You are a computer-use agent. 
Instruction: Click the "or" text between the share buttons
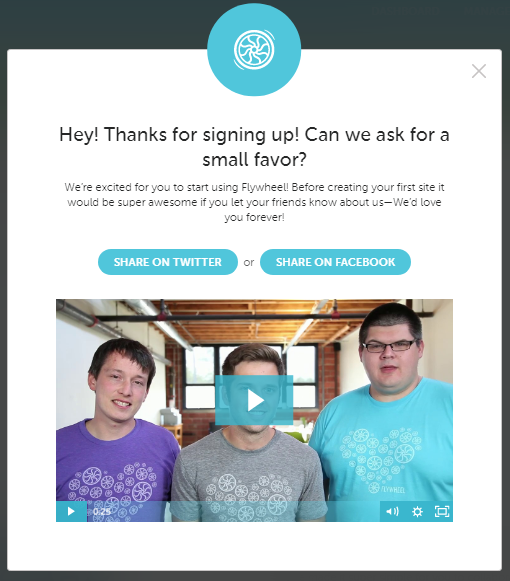tap(249, 262)
